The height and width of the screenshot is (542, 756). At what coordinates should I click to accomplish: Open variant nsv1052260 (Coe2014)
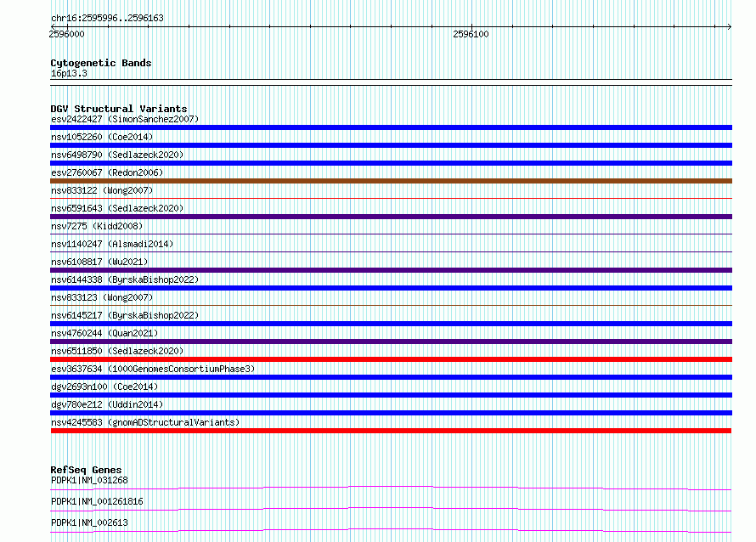pos(102,137)
